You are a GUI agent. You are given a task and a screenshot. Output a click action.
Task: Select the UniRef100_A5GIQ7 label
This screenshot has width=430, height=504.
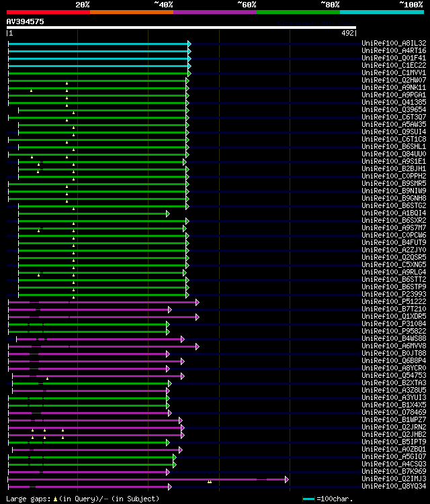(394, 457)
